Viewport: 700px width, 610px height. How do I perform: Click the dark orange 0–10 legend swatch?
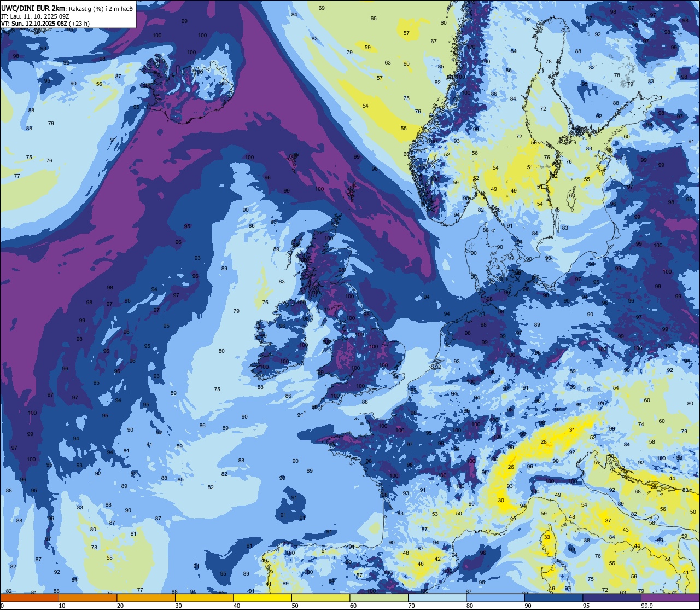[x=30, y=597]
